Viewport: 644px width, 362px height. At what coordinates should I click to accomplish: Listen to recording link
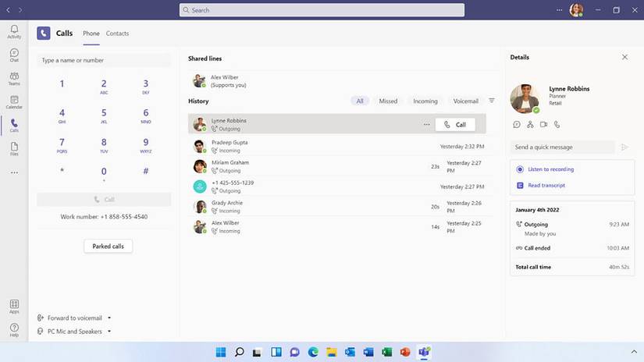[x=550, y=169]
